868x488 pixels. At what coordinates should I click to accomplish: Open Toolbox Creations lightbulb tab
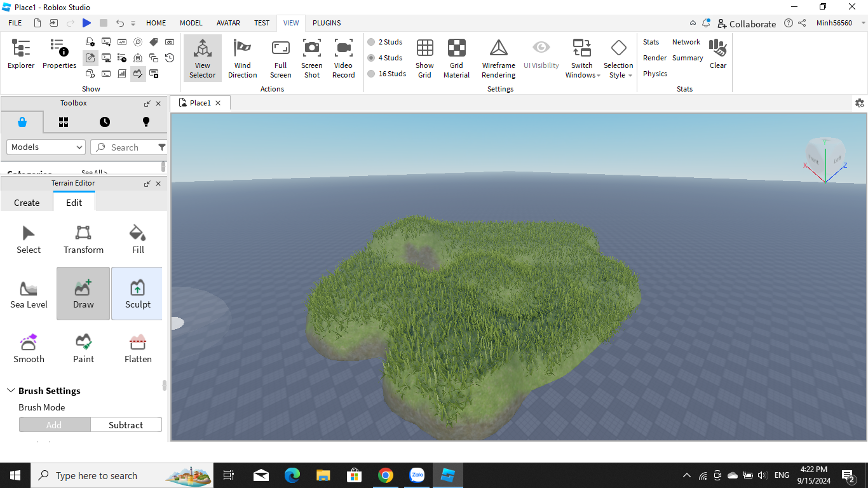click(x=146, y=122)
